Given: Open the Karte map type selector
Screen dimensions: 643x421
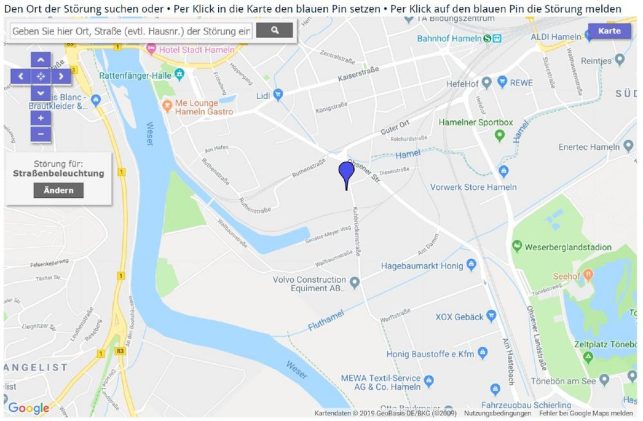Looking at the screenshot, I should pos(609,31).
